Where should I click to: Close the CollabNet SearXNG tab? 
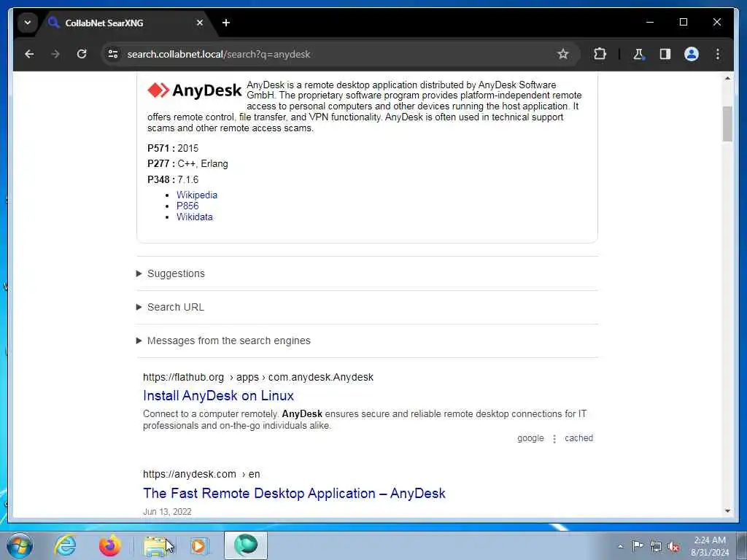(x=200, y=23)
